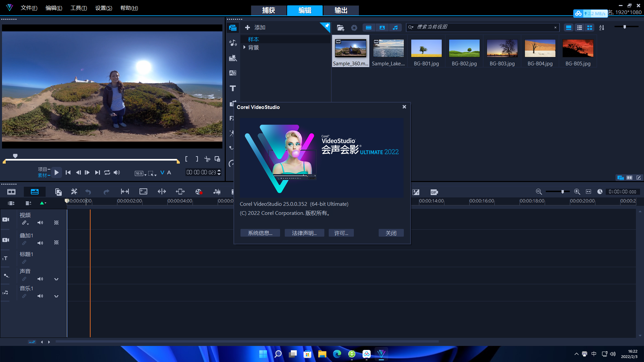Open 帮助(H) menu
Viewport: 644px width, 362px height.
pos(129,8)
